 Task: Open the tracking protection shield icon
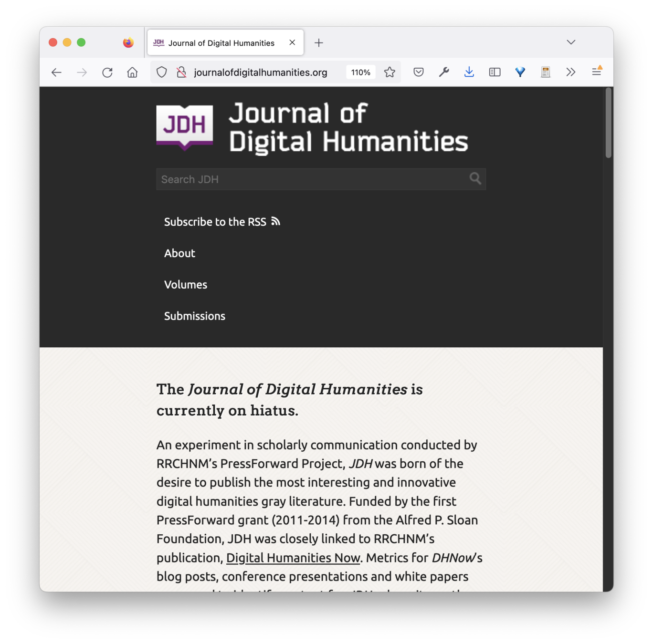pyautogui.click(x=162, y=72)
